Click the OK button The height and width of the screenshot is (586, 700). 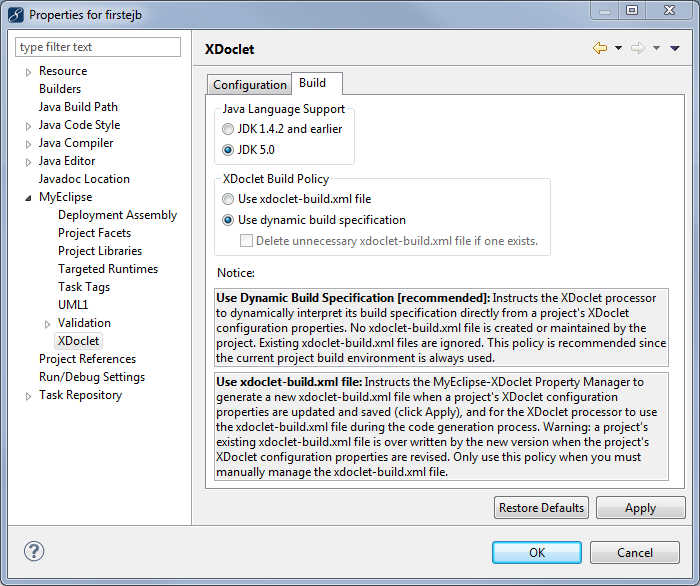(536, 552)
